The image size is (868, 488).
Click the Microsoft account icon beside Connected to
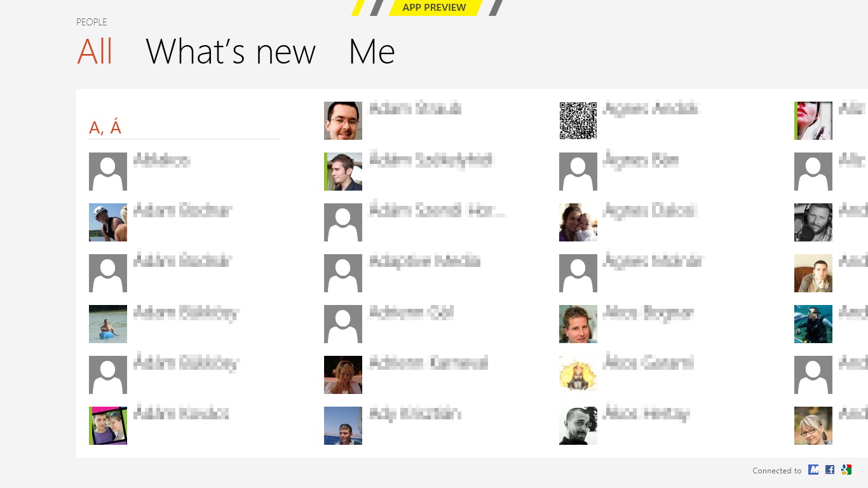813,470
